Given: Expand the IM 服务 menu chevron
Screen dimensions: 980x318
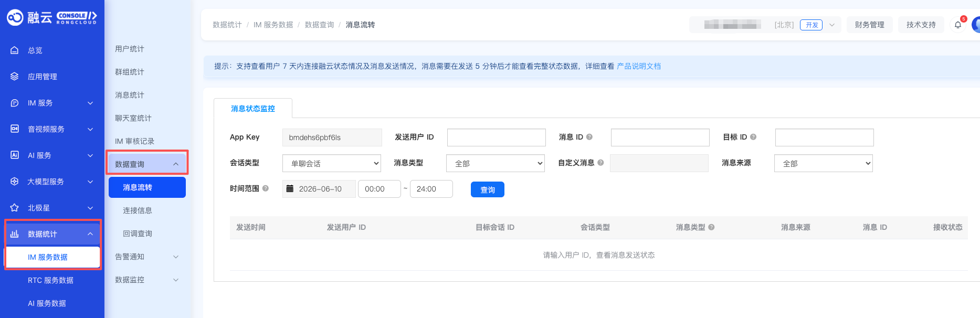Looking at the screenshot, I should [x=90, y=103].
